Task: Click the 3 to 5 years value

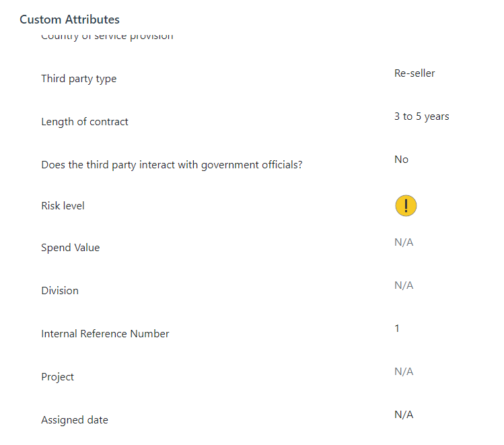Action: coord(421,116)
